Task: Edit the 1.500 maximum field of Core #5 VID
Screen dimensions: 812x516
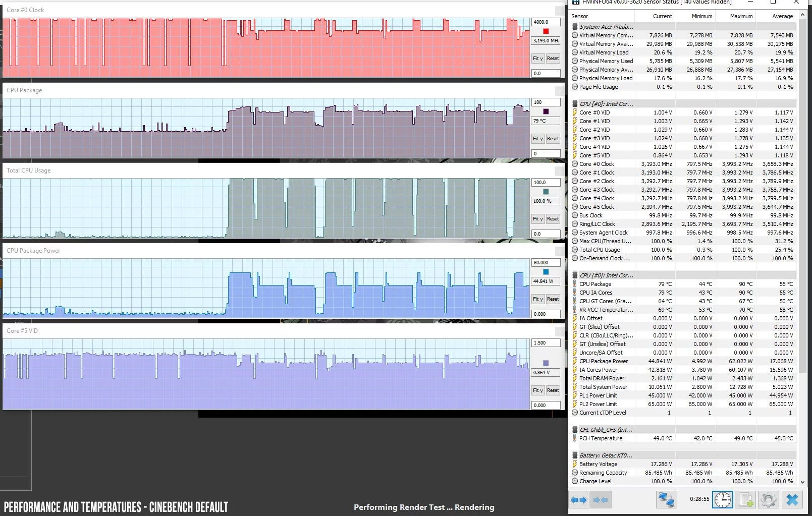Action: [546, 343]
